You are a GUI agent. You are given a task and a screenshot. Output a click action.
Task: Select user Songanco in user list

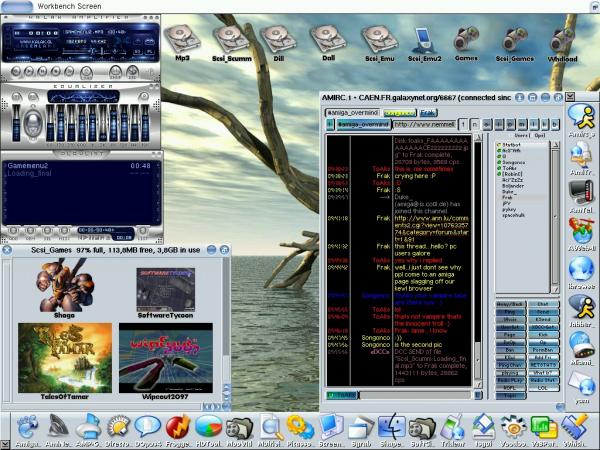pyautogui.click(x=513, y=162)
